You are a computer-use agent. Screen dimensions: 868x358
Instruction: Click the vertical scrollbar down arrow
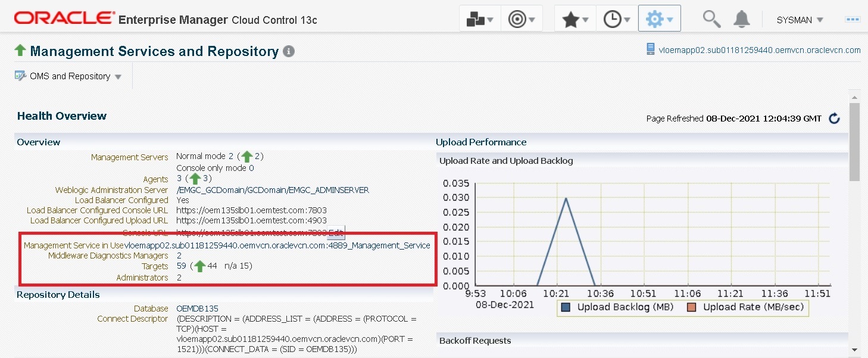click(854, 350)
